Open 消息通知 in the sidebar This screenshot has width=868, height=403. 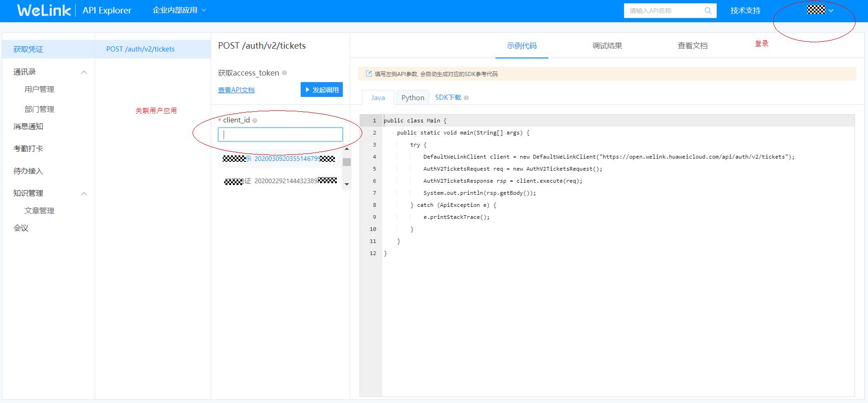pyautogui.click(x=28, y=127)
